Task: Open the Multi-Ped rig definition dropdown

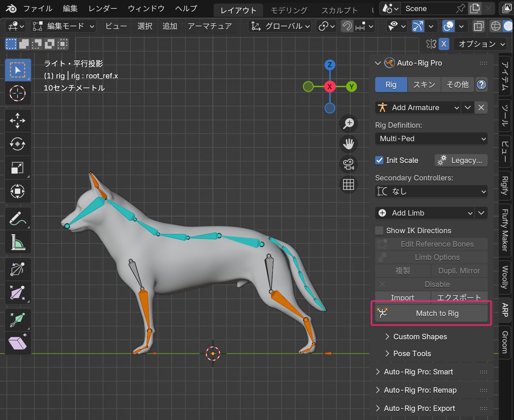Action: pyautogui.click(x=431, y=139)
